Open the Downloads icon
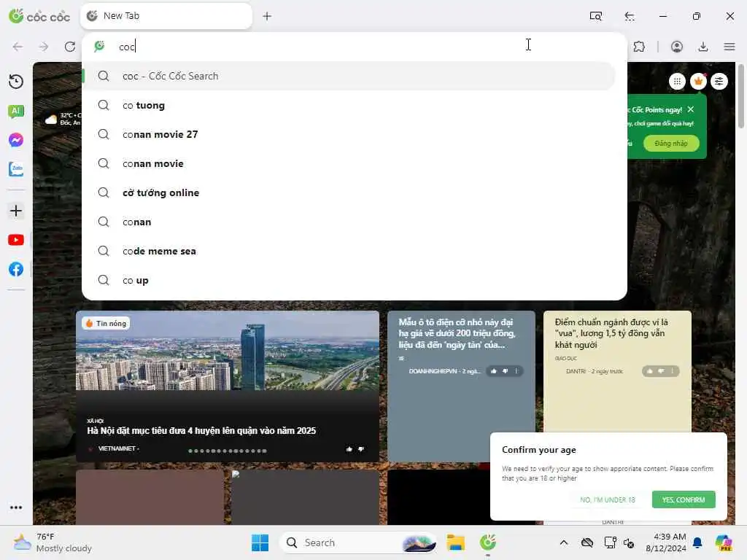The height and width of the screenshot is (560, 747). 703,47
